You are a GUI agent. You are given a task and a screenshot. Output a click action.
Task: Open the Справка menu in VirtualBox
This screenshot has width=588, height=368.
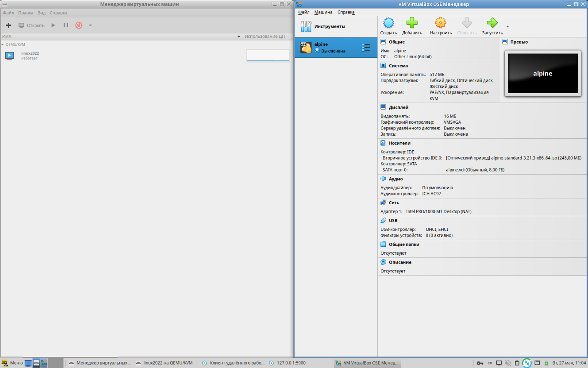pos(346,12)
